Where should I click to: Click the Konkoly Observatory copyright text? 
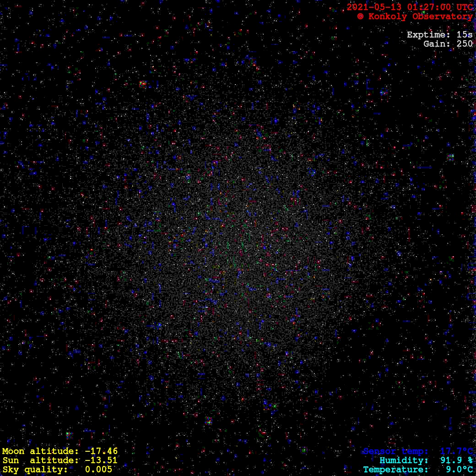[x=415, y=16]
